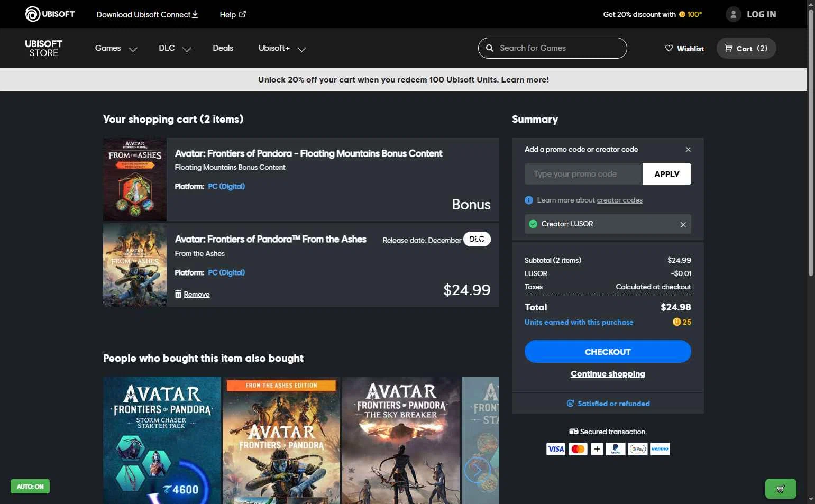815x504 pixels.
Task: Open The Sky Breaker card
Action: click(401, 440)
